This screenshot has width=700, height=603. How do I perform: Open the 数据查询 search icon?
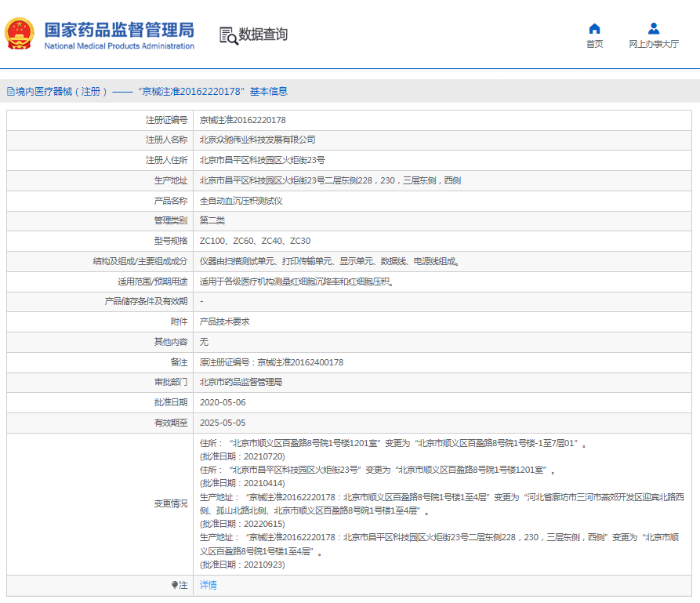coord(229,36)
